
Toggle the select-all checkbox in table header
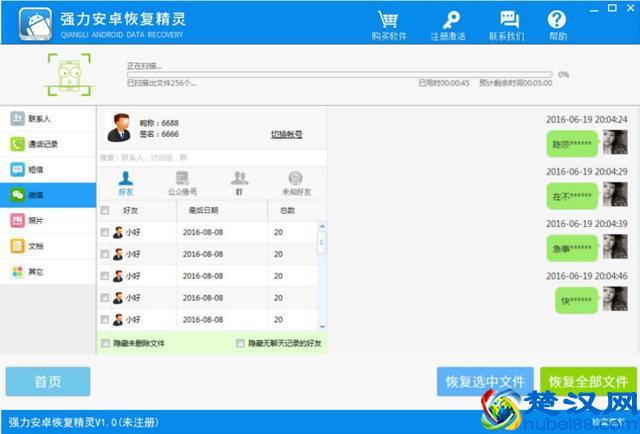point(105,210)
